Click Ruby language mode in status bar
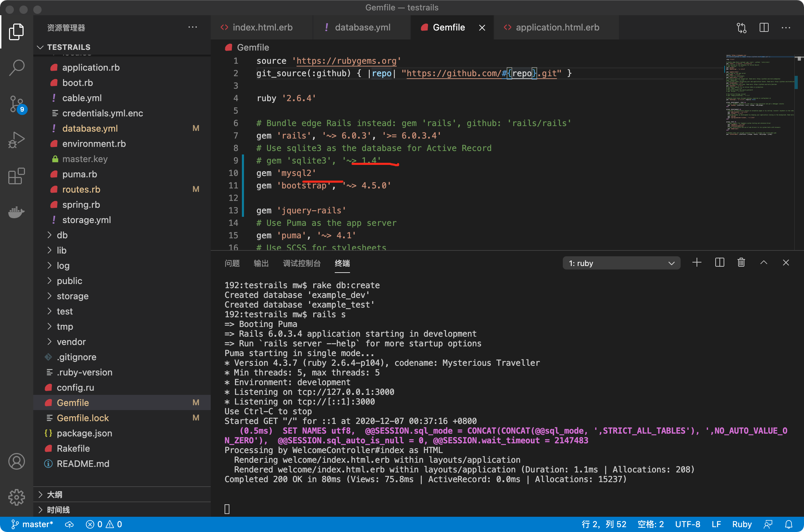This screenshot has height=532, width=804. click(x=742, y=524)
